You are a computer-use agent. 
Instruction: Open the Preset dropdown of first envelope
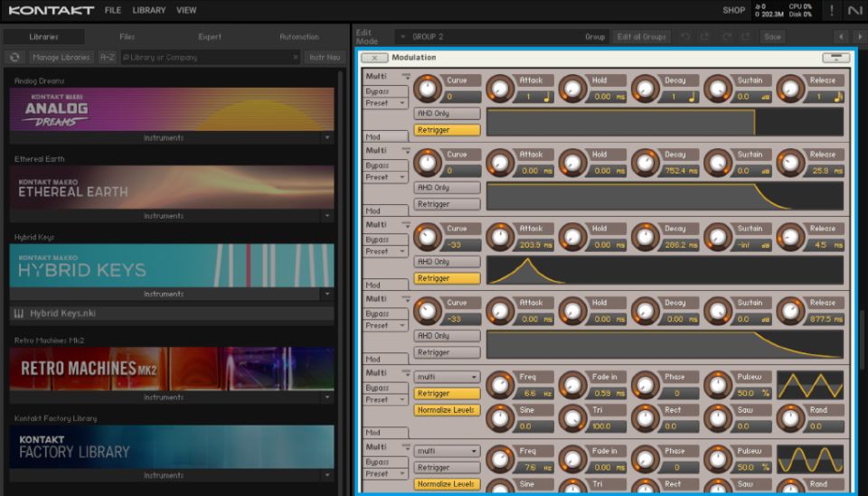(x=386, y=103)
